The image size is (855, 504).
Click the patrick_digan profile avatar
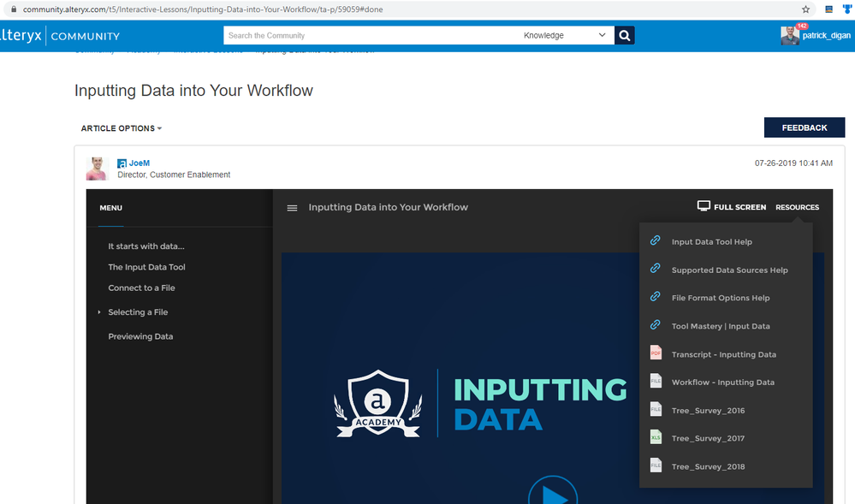click(790, 35)
